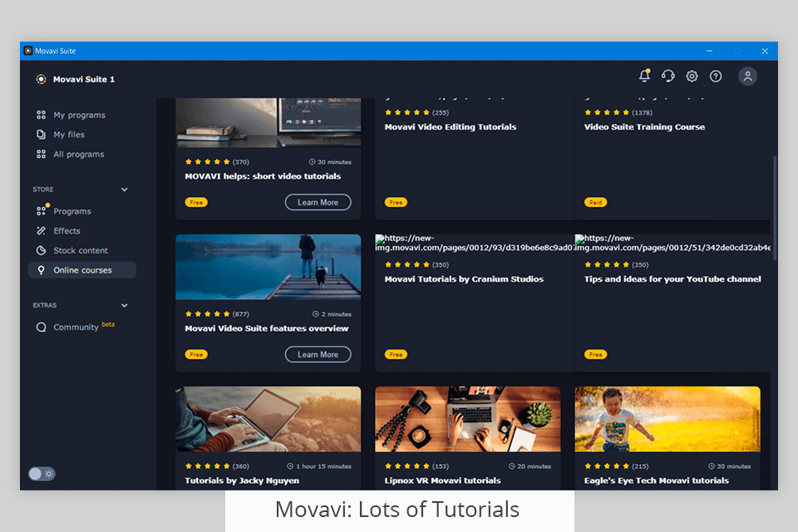The image size is (798, 532).
Task: Click Free badge on Movavi Video Editing Tutorials
Action: 396,202
